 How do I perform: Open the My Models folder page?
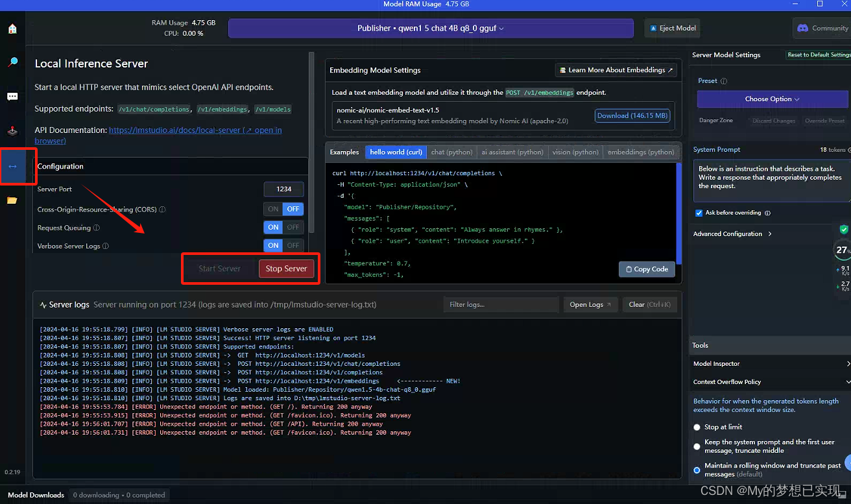point(12,200)
